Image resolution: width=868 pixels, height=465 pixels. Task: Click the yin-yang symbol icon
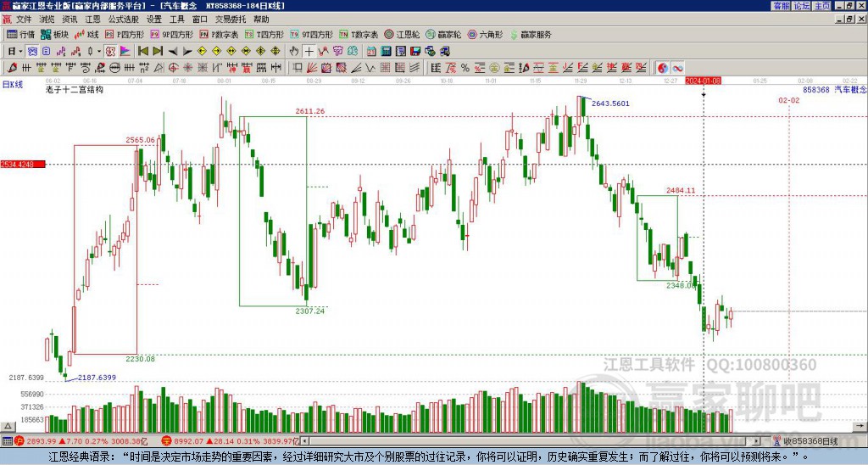(662, 68)
